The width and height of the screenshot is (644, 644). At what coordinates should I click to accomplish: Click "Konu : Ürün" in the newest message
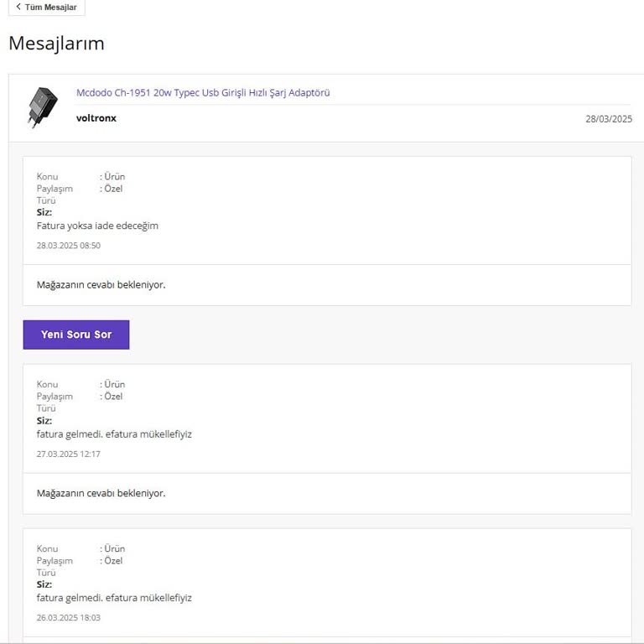[x=80, y=177]
